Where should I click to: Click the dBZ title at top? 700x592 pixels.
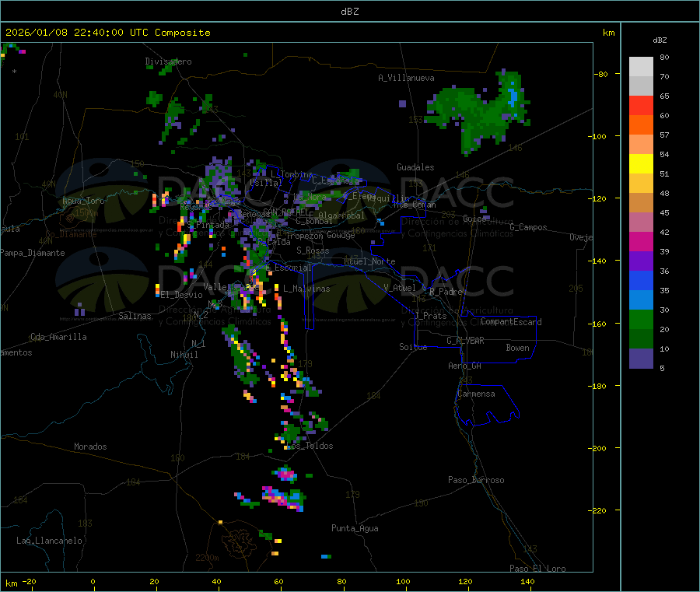(x=349, y=12)
